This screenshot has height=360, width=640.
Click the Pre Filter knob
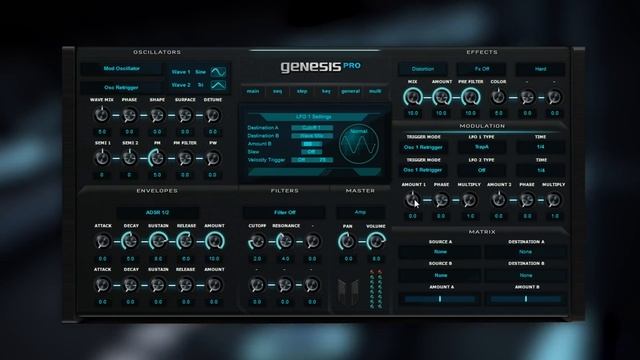(470, 97)
